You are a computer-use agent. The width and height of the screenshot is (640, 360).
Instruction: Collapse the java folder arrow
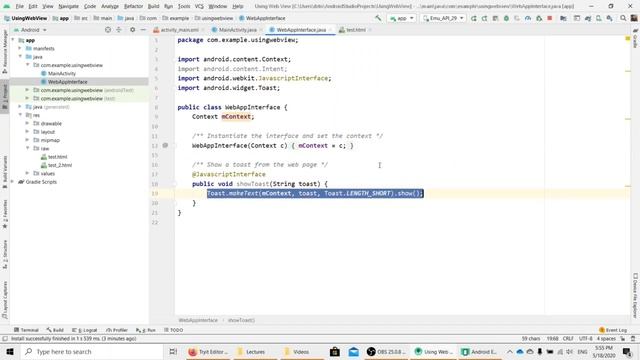[20, 56]
